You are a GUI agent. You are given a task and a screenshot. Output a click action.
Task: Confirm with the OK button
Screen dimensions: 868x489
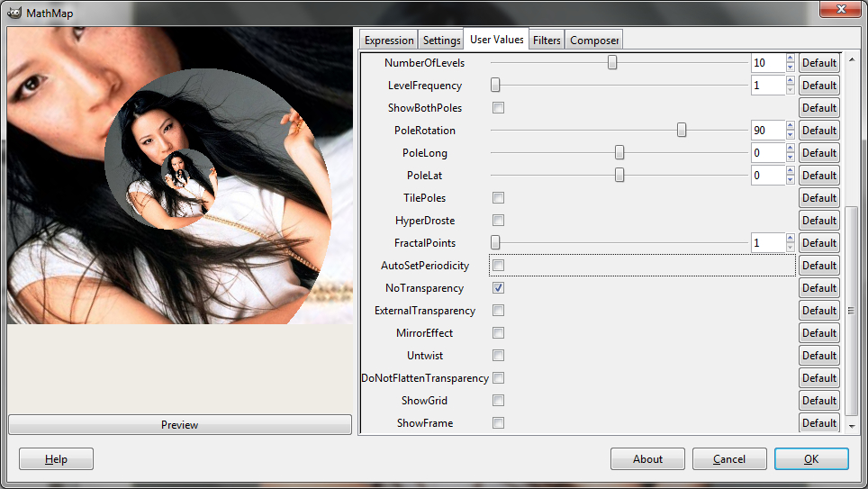click(x=811, y=459)
